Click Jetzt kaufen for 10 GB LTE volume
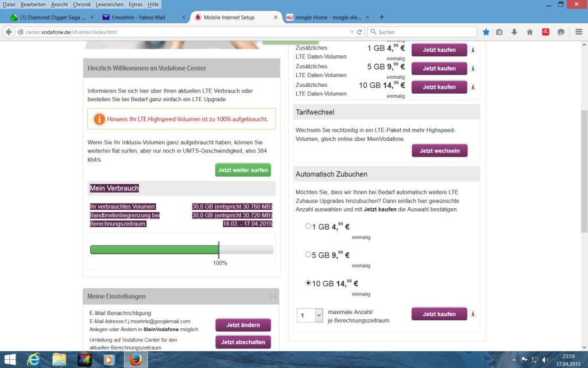 click(439, 87)
